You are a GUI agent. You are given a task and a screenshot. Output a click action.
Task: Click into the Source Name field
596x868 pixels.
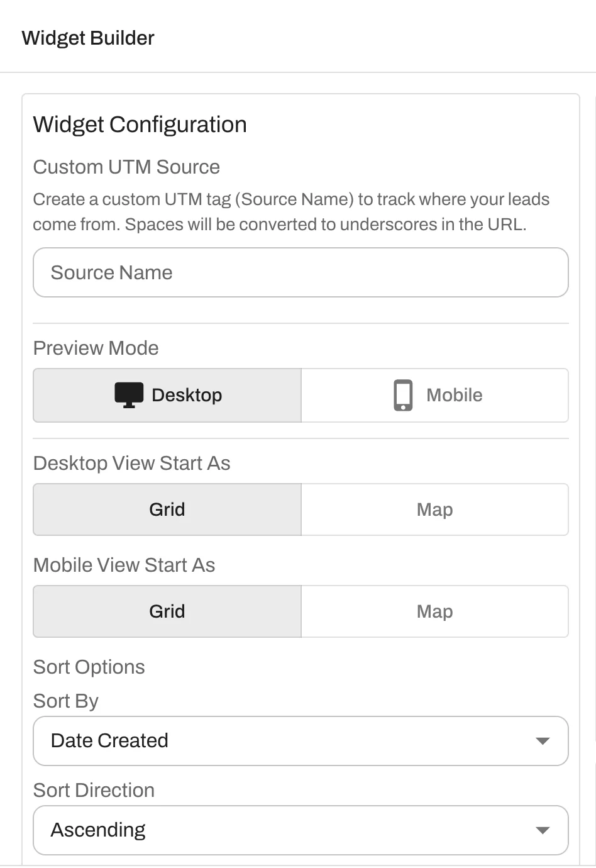click(301, 272)
